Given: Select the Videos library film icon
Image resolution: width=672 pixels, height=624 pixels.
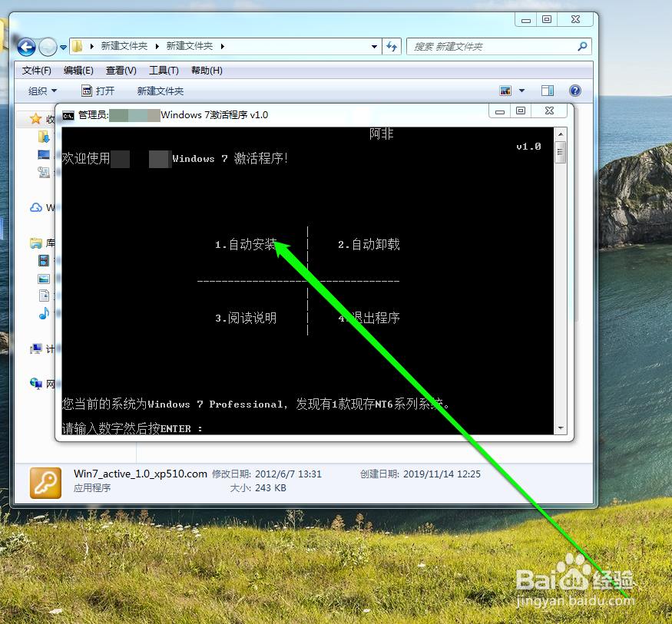Looking at the screenshot, I should pos(44,260).
